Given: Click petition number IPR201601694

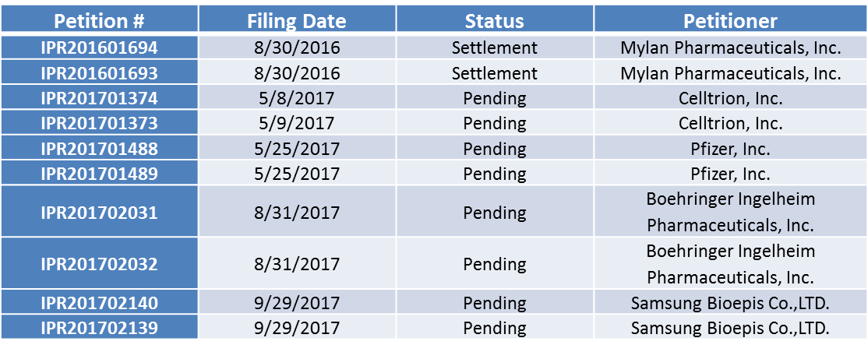Looking at the screenshot, I should tap(99, 48).
